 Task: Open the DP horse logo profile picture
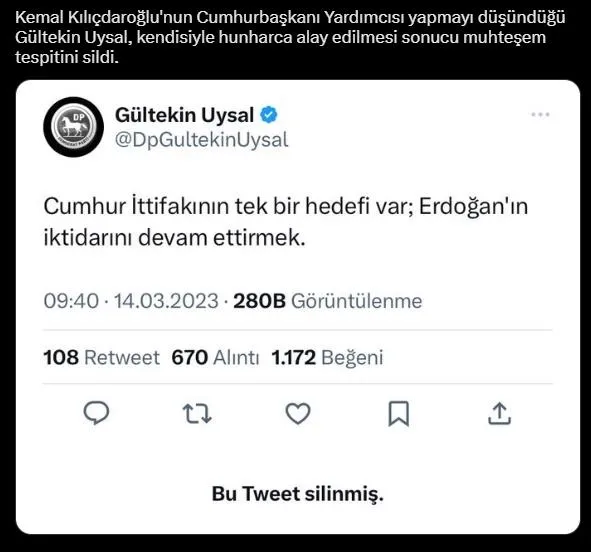coord(73,127)
